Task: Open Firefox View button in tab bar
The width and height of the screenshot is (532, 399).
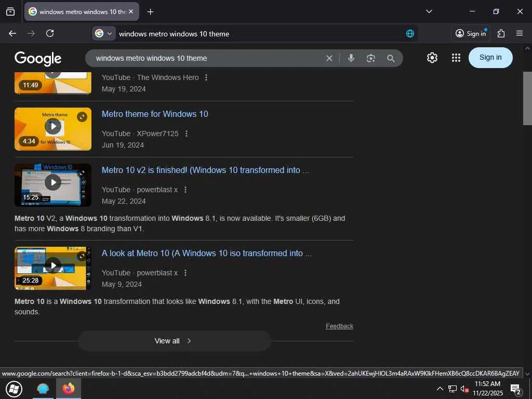Action: 10,11
